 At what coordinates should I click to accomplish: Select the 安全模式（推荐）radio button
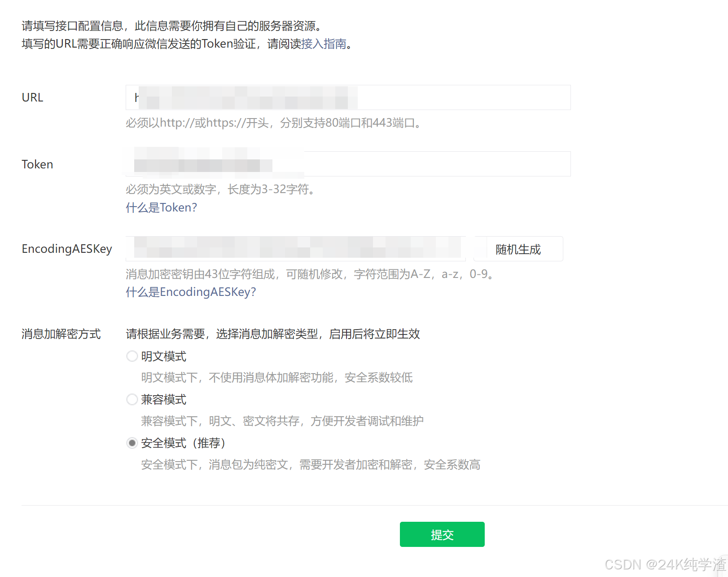[132, 443]
